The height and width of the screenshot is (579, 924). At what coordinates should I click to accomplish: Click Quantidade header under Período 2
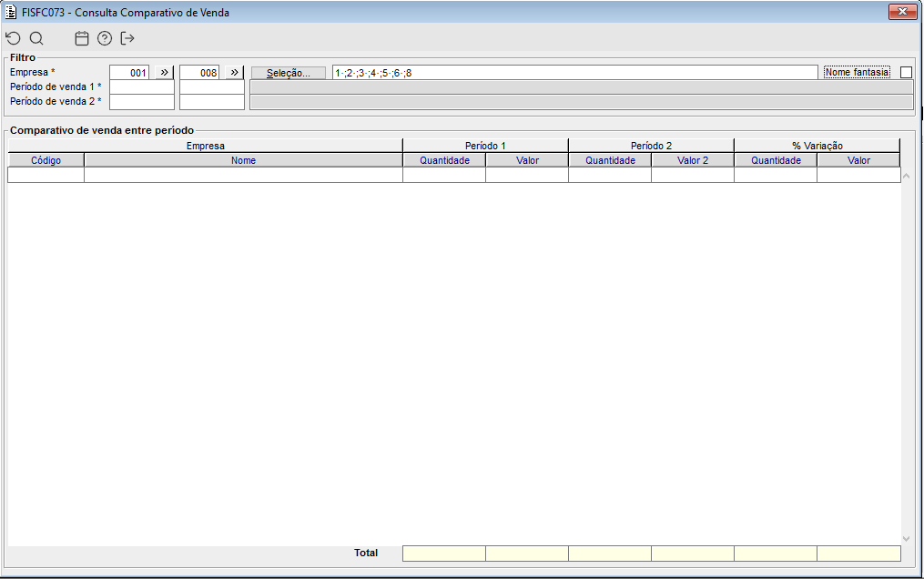(x=610, y=160)
